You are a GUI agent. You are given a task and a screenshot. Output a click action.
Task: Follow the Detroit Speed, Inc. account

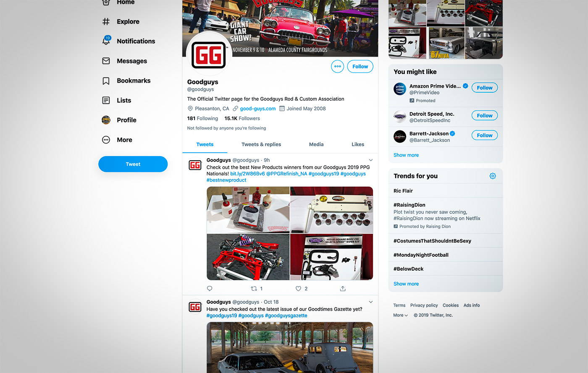click(484, 115)
